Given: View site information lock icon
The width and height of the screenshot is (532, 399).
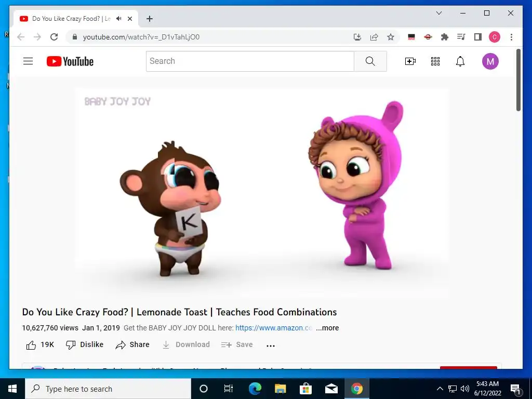Looking at the screenshot, I should click(75, 37).
